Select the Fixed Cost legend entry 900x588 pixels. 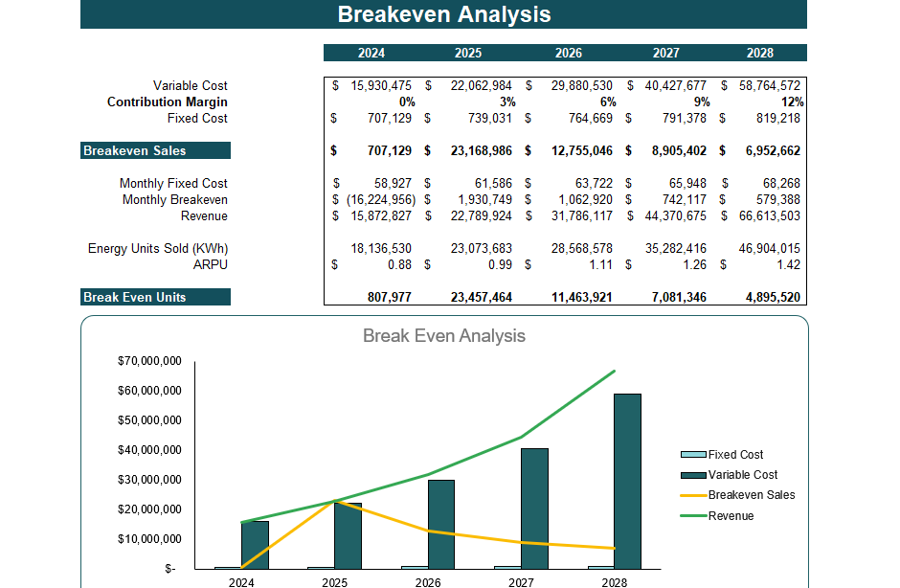point(734,454)
